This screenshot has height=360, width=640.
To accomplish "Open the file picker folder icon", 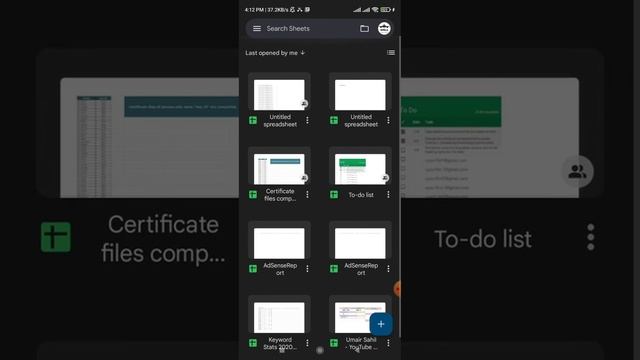I will tap(364, 29).
